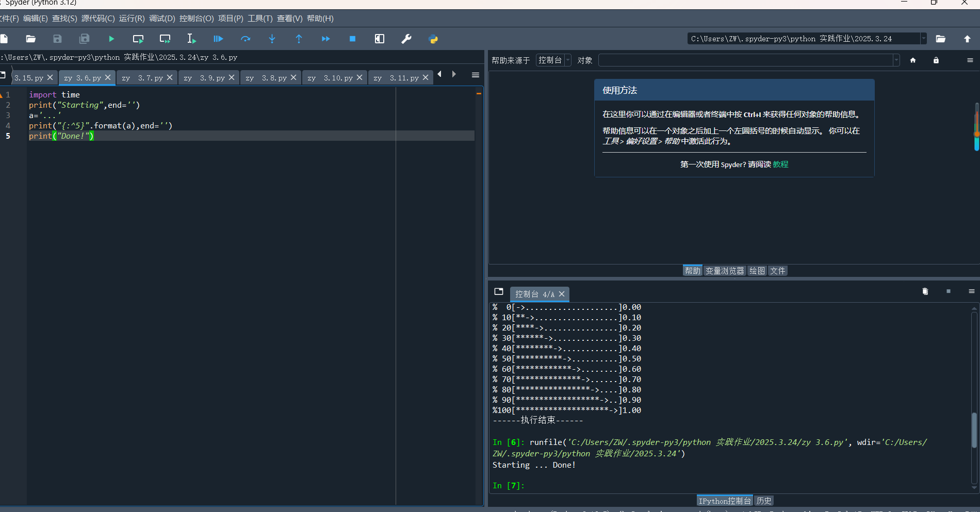This screenshot has height=512, width=980.
Task: Open the 调试(D) menu
Action: 162,19
